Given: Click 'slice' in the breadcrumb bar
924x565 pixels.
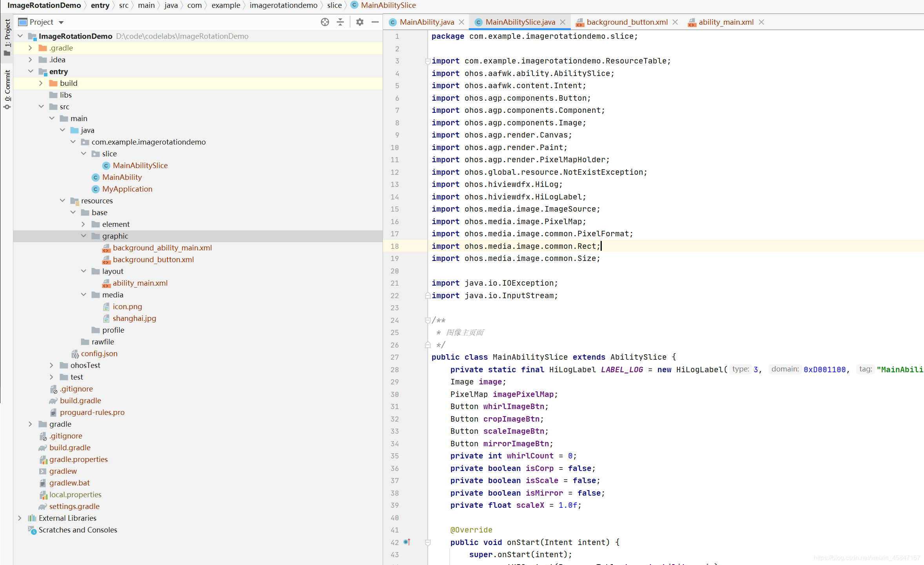Looking at the screenshot, I should (334, 5).
